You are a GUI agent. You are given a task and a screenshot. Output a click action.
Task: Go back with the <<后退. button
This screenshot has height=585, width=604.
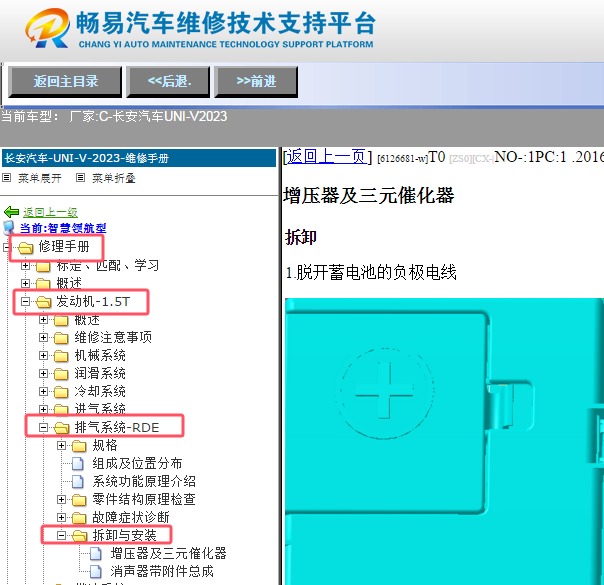pos(169,81)
